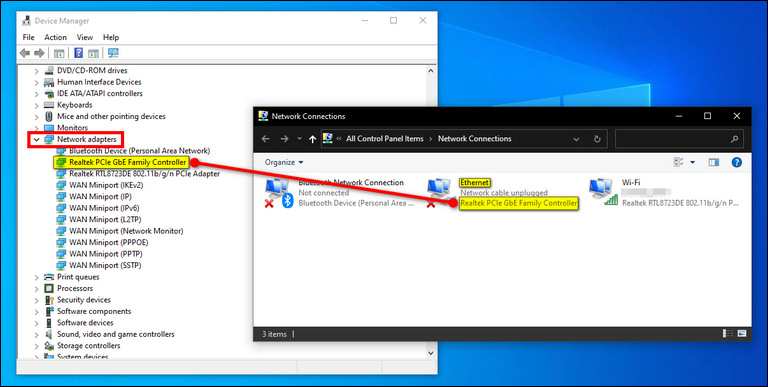Select Realtek RTL8723DE 802.11b/g/n PCIe Adapter
This screenshot has height=387, width=768.
[x=144, y=173]
